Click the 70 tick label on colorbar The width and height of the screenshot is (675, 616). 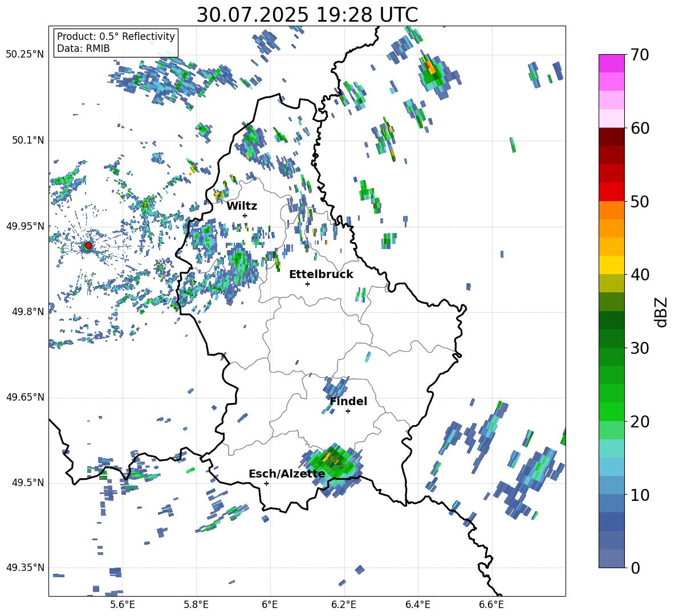(x=640, y=55)
